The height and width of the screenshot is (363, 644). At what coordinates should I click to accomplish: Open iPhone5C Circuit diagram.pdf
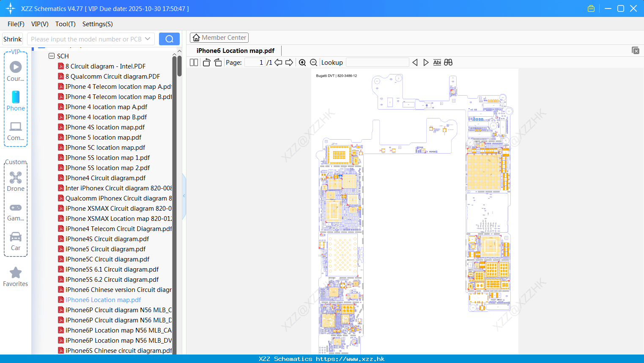107,259
